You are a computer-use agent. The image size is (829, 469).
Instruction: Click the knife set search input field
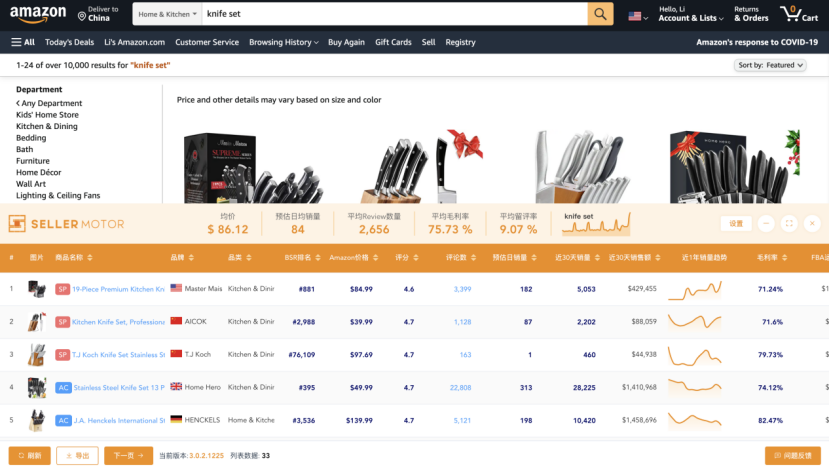pyautogui.click(x=390, y=14)
